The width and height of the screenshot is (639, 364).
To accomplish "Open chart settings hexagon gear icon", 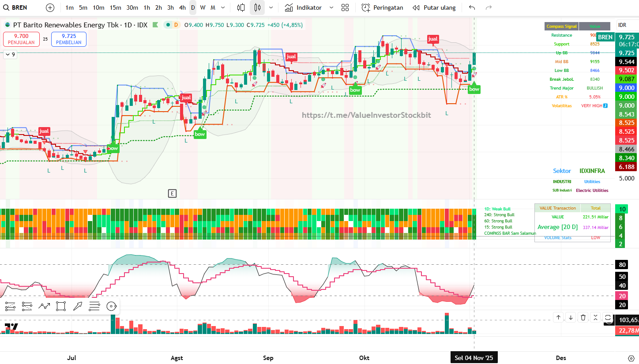I will [x=631, y=358].
